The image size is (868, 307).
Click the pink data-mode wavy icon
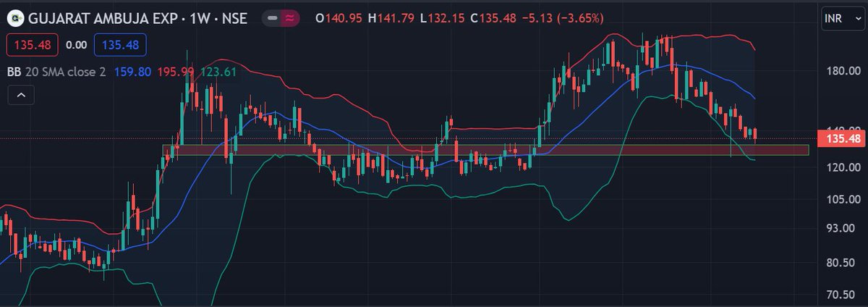pos(291,18)
